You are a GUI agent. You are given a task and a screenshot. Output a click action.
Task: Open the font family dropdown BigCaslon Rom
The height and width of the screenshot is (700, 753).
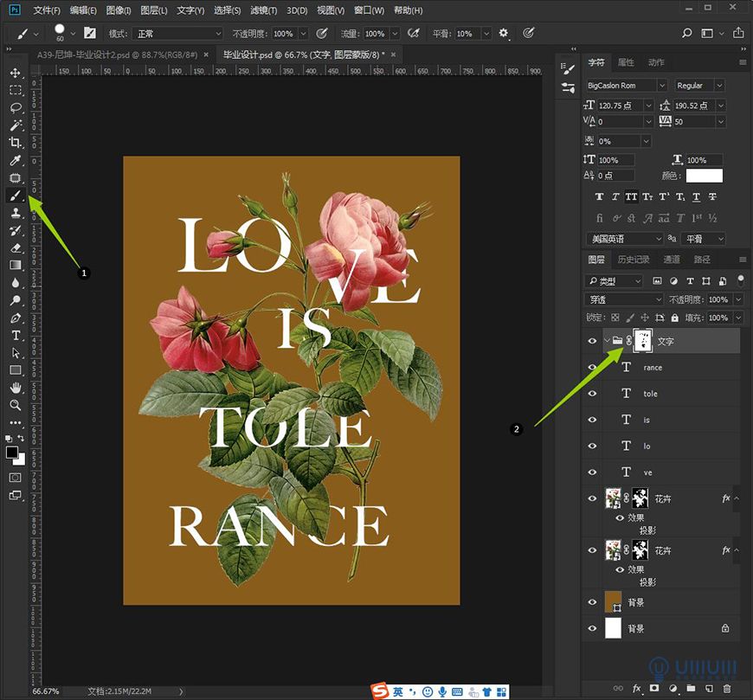(662, 86)
